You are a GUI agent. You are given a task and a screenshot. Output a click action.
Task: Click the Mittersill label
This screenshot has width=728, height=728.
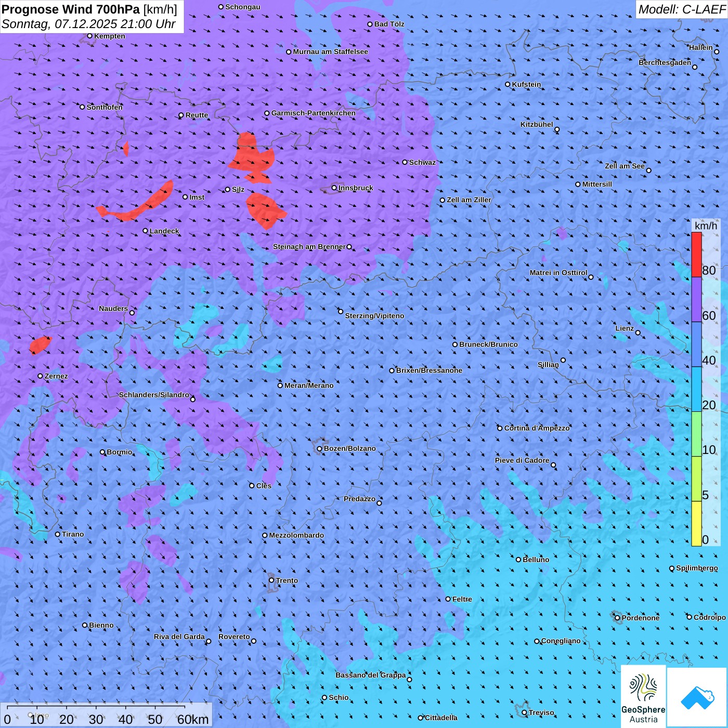[x=597, y=184]
